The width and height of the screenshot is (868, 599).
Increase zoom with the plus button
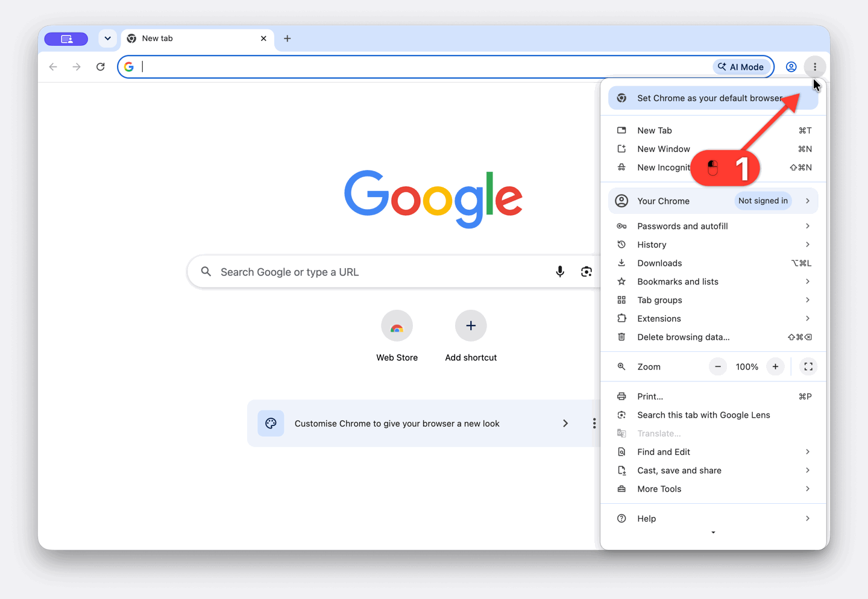[776, 366]
